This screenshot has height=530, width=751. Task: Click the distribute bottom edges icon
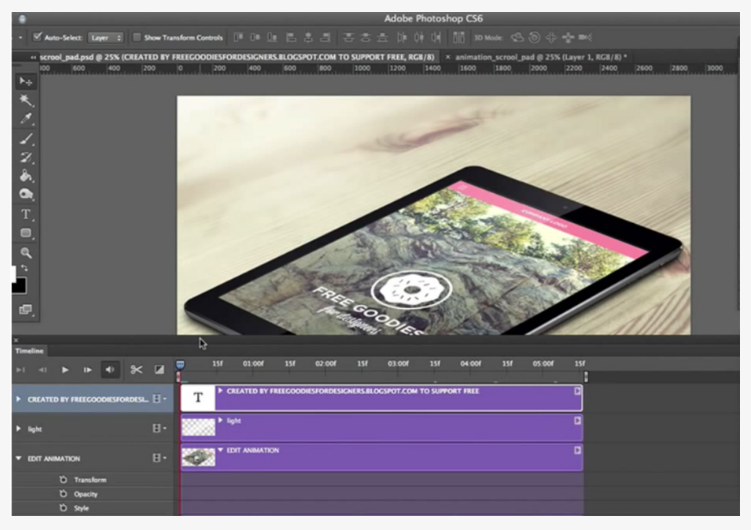[383, 37]
